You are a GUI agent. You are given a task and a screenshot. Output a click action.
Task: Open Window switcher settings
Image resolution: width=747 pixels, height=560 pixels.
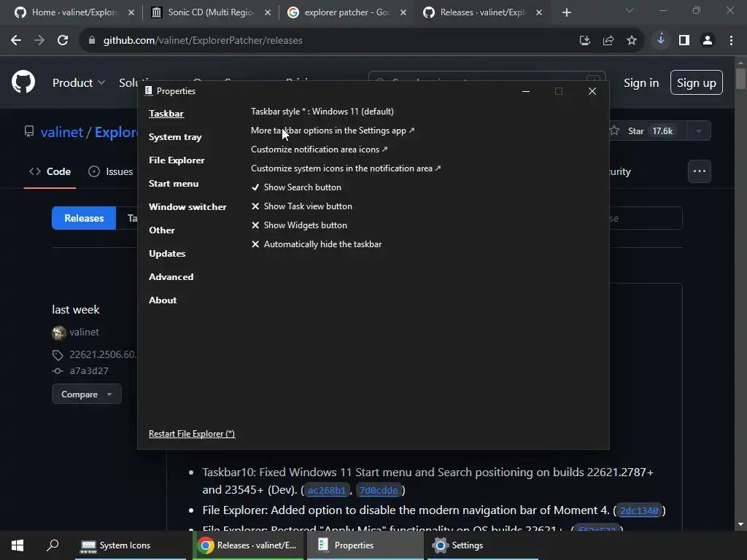tap(187, 206)
